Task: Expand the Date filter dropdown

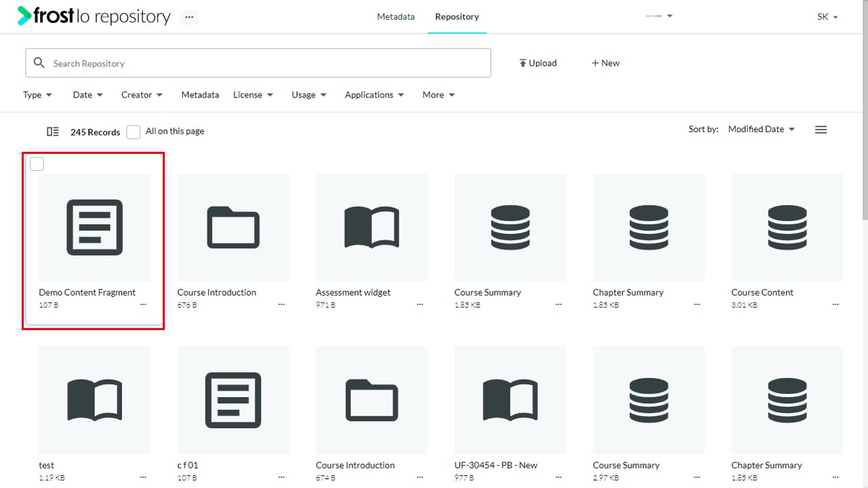Action: pyautogui.click(x=87, y=95)
